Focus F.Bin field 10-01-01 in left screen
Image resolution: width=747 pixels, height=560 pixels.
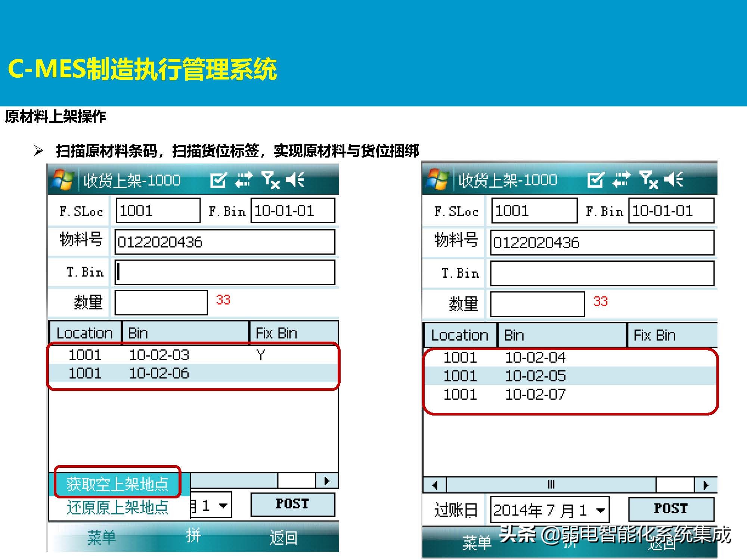293,211
